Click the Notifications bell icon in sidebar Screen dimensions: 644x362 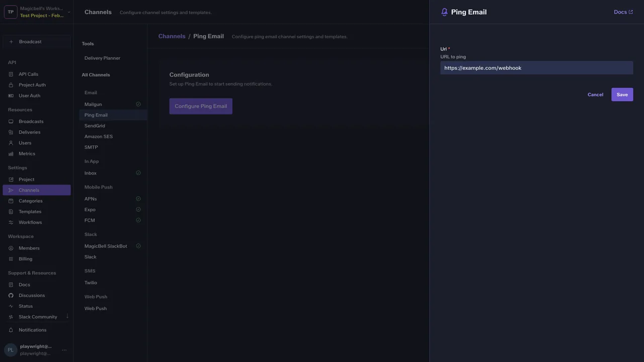click(x=11, y=330)
